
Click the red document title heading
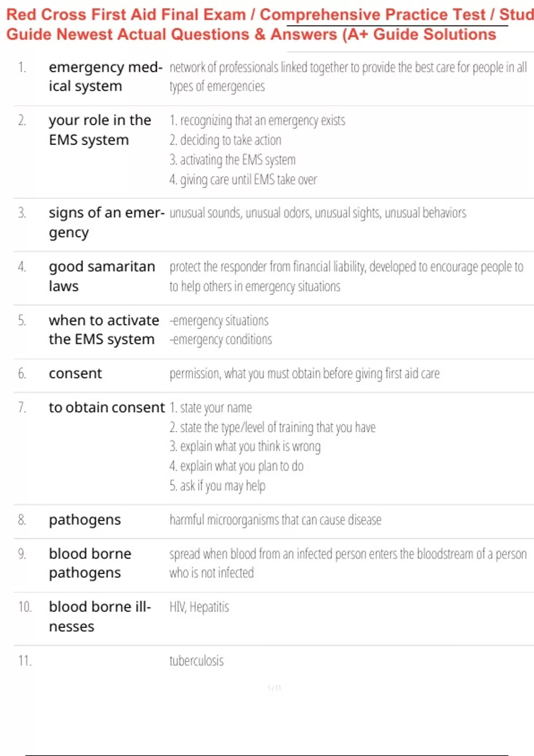point(270,24)
